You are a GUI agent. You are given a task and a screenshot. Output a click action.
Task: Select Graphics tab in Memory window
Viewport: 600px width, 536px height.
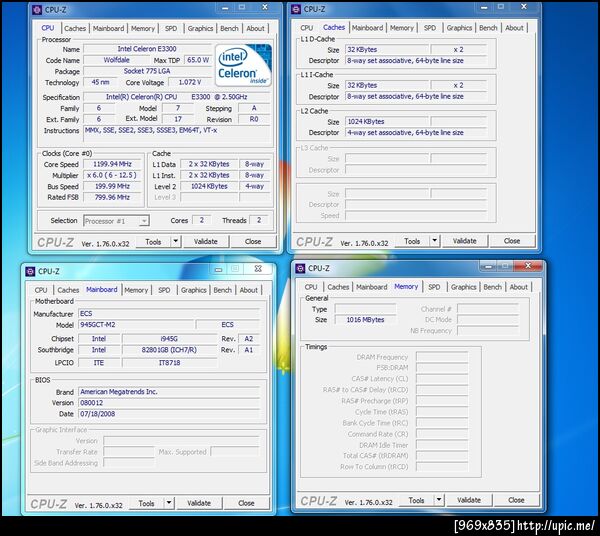[463, 287]
